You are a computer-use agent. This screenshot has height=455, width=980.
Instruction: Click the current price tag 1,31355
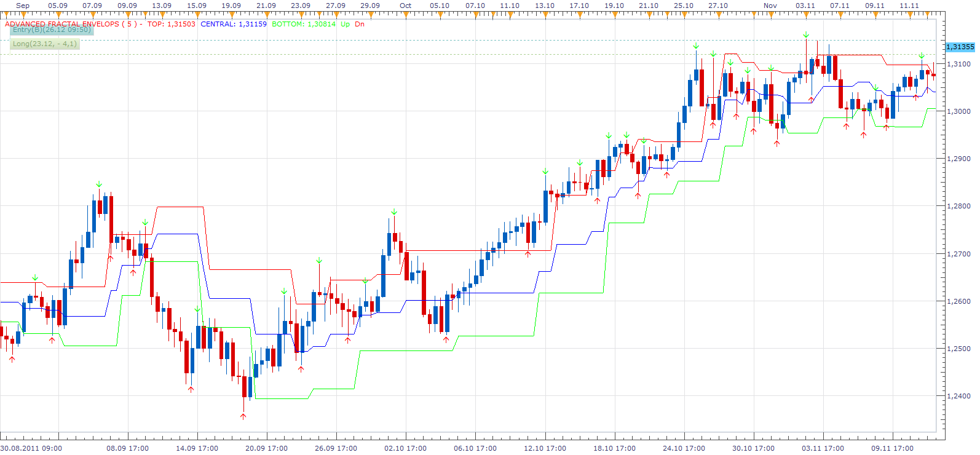(960, 47)
